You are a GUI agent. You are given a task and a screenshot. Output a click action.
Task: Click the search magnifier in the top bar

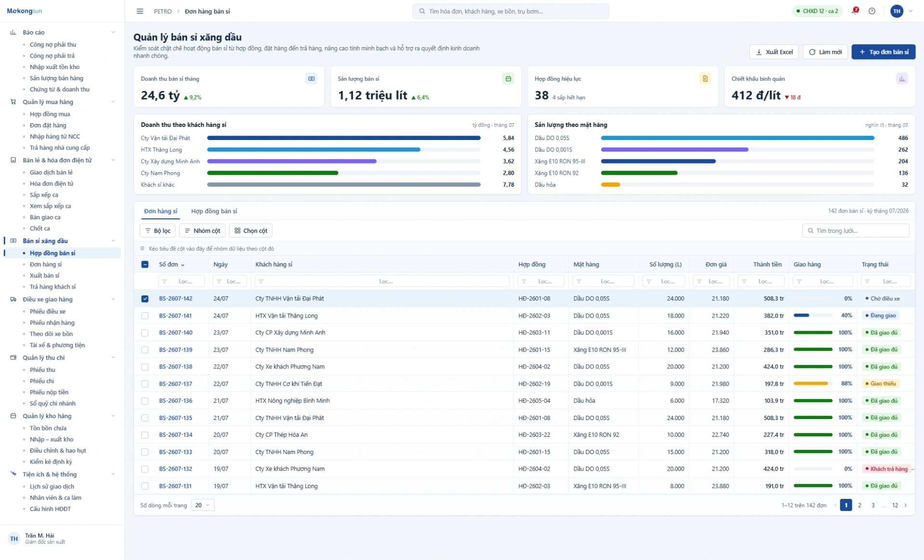click(422, 11)
